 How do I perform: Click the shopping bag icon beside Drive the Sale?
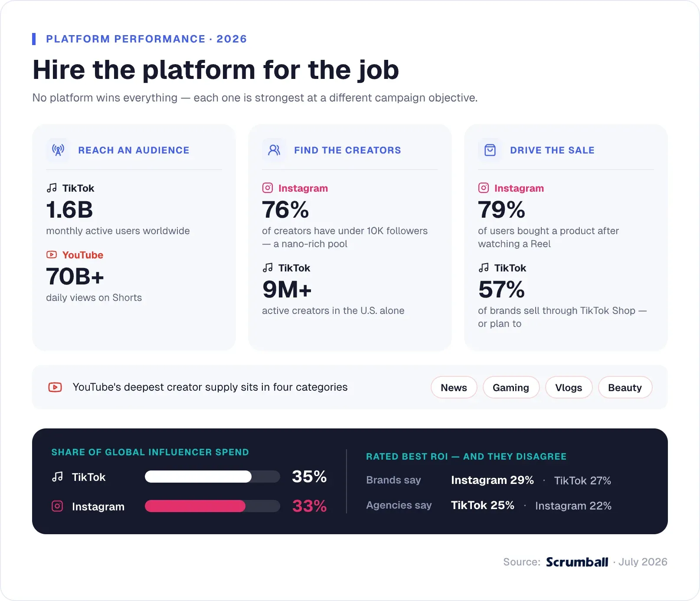(x=490, y=150)
